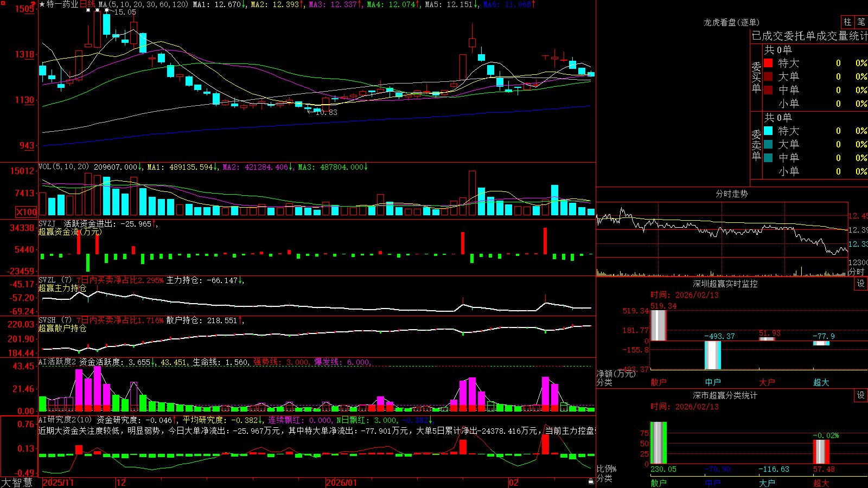Click the 2025/11 timeline marker
This screenshot has width=868, height=488.
[x=58, y=483]
